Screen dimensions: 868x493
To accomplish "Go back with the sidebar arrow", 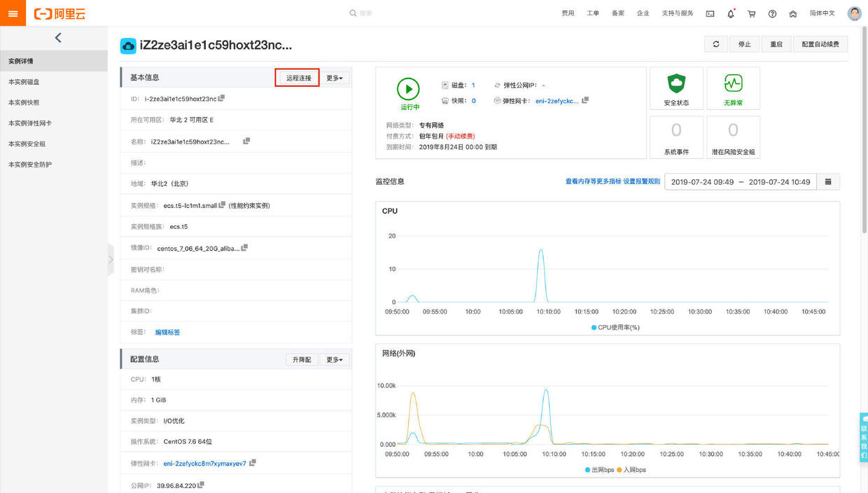I will point(58,38).
